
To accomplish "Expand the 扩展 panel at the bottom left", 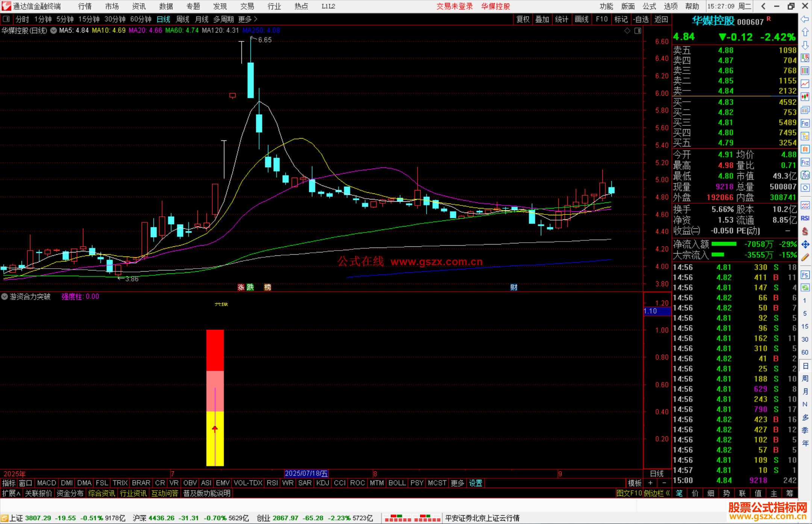I will (11, 493).
